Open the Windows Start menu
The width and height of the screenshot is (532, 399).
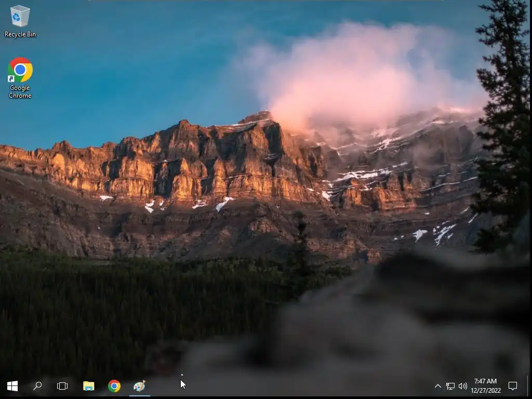tap(12, 386)
